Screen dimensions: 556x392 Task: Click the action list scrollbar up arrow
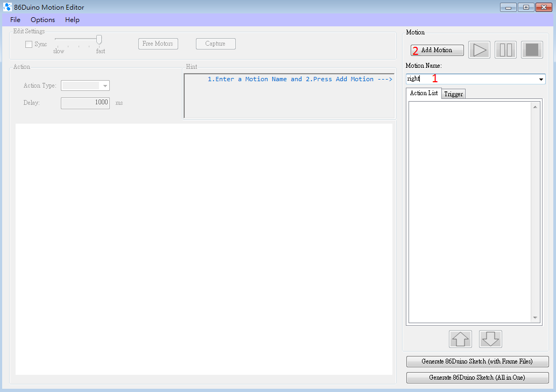coord(535,107)
